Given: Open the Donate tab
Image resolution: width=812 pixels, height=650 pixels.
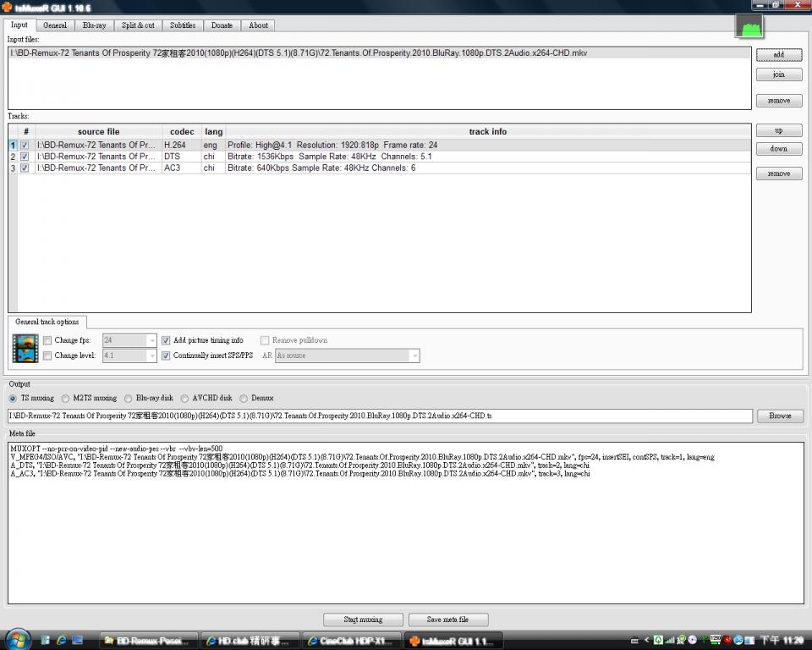Looking at the screenshot, I should pos(222,25).
